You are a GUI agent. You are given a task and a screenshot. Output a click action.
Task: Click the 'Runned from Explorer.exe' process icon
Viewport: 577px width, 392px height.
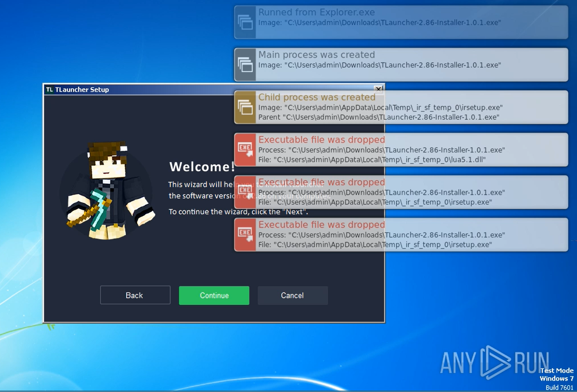[245, 22]
